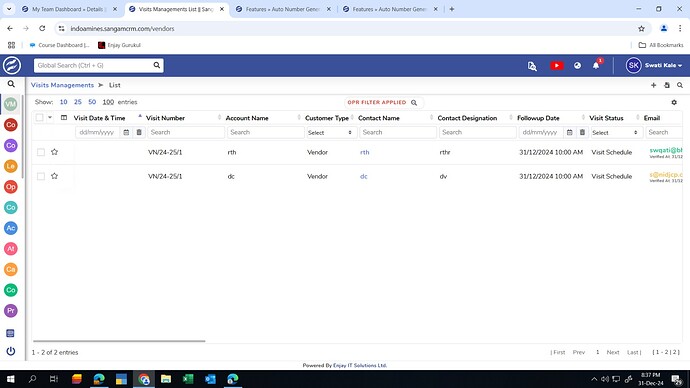Click the header dashboard gauge icon
The height and width of the screenshot is (388, 690).
[x=577, y=66]
